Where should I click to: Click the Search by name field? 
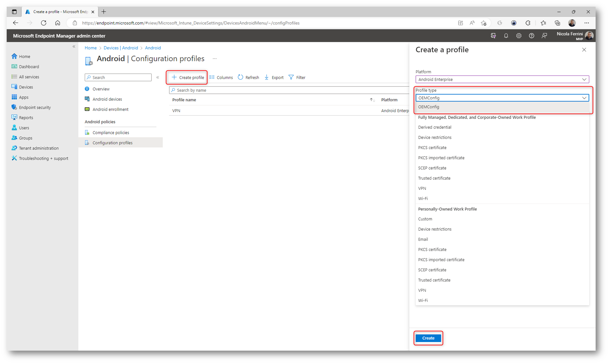(x=289, y=90)
